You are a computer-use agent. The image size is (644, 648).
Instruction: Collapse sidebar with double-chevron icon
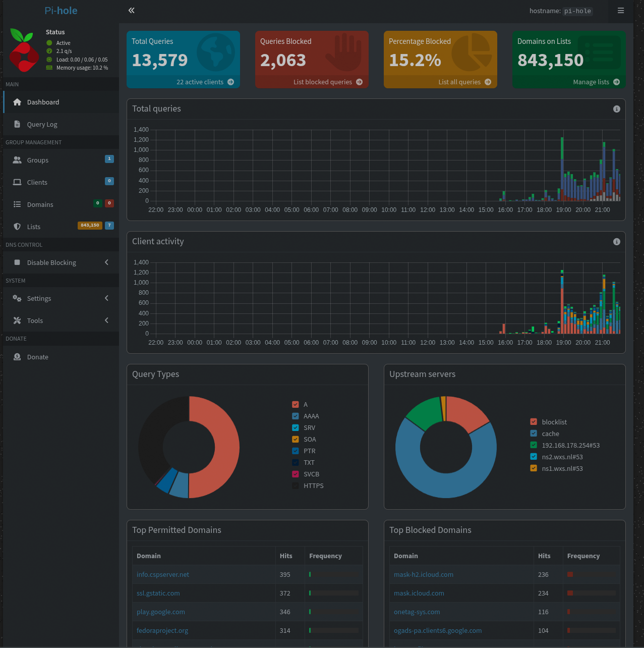131,11
